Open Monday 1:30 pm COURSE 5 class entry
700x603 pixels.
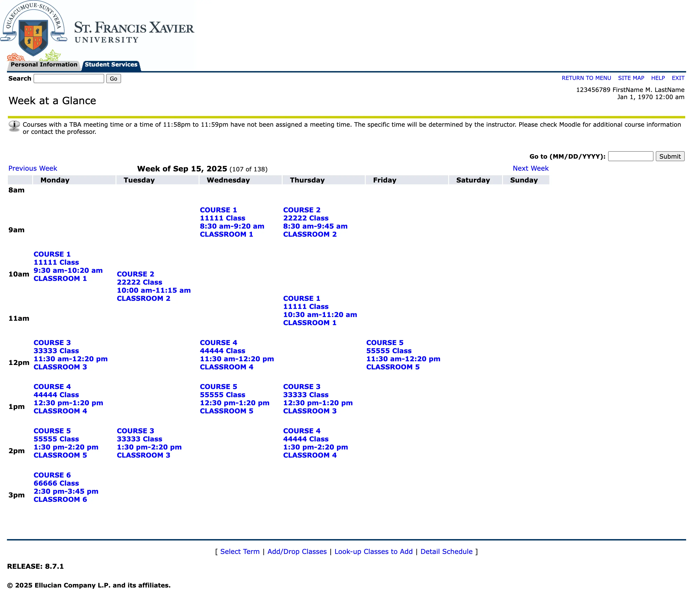click(66, 443)
